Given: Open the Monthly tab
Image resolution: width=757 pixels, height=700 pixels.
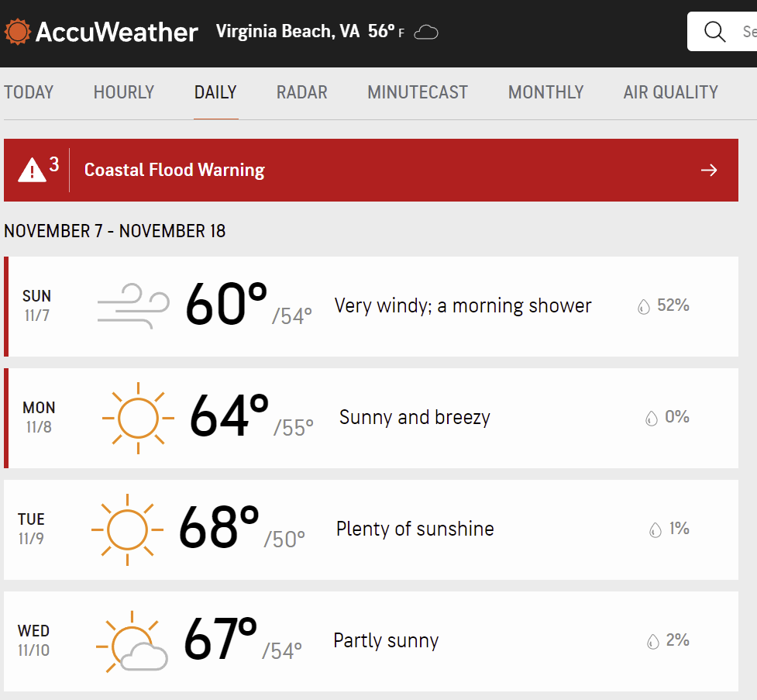Looking at the screenshot, I should [545, 92].
